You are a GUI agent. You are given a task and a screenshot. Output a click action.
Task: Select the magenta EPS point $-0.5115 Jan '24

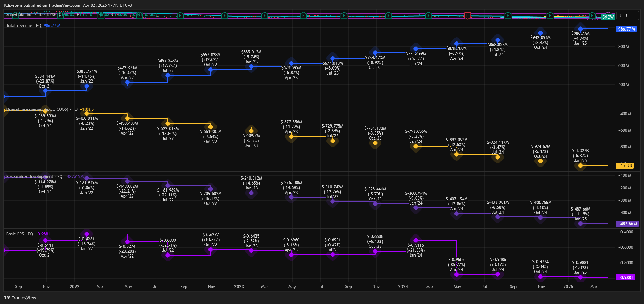coord(416,240)
